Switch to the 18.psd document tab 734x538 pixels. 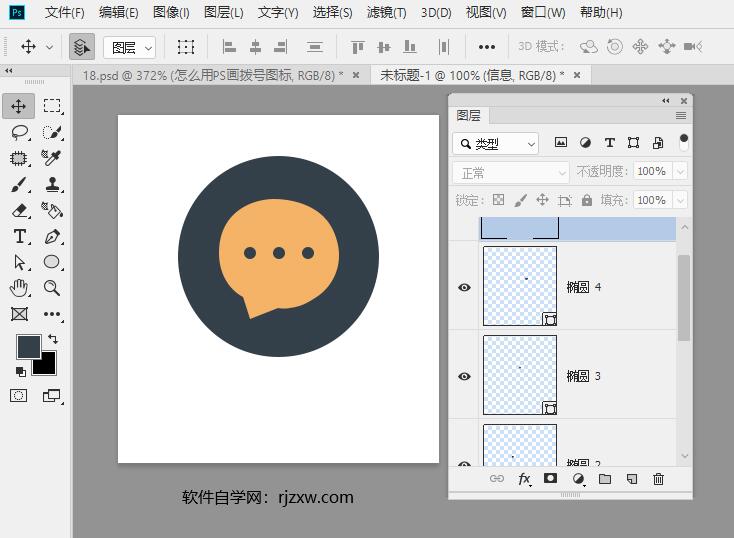[x=210, y=75]
